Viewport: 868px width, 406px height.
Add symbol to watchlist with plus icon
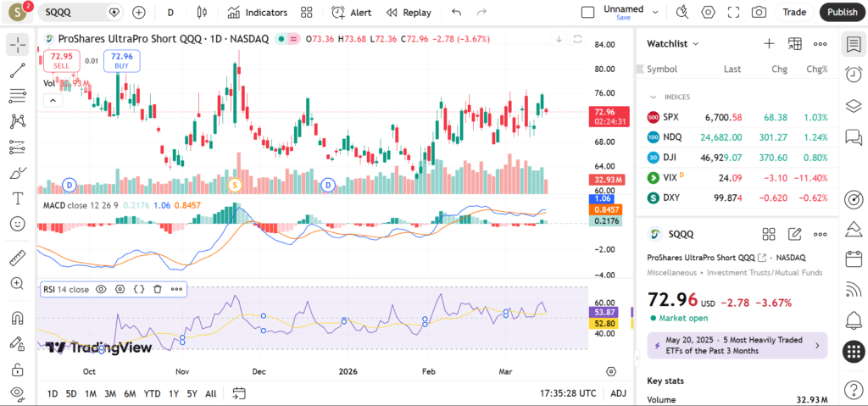point(769,43)
